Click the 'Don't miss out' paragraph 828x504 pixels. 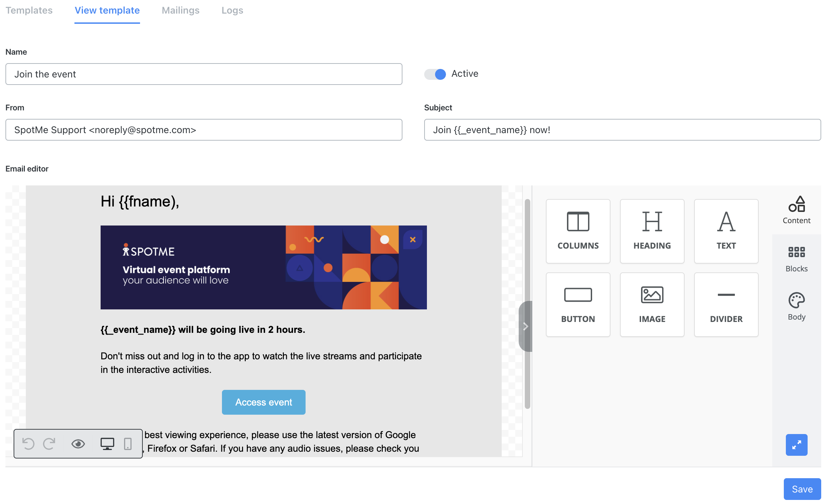[x=261, y=363]
